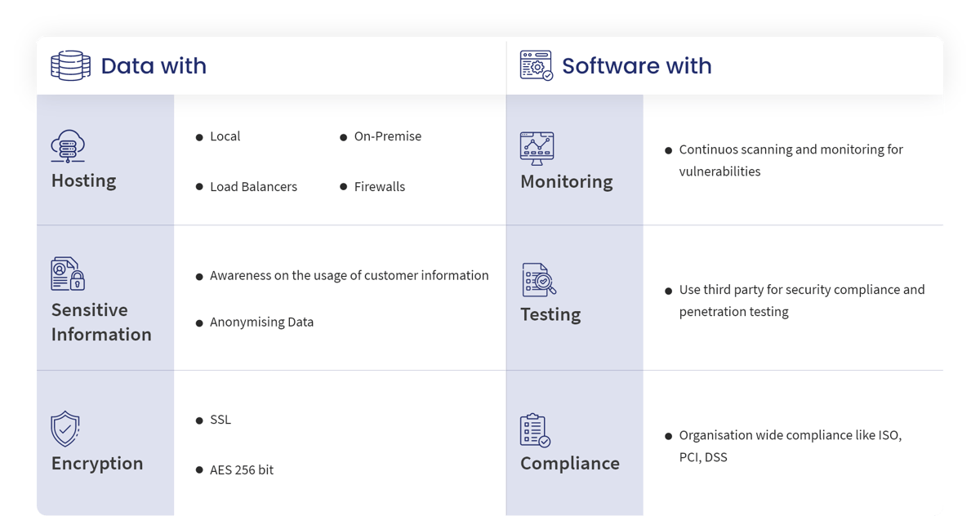Screen dimensions: 980x516
Task: Click the Hosting label
Action: (x=83, y=180)
